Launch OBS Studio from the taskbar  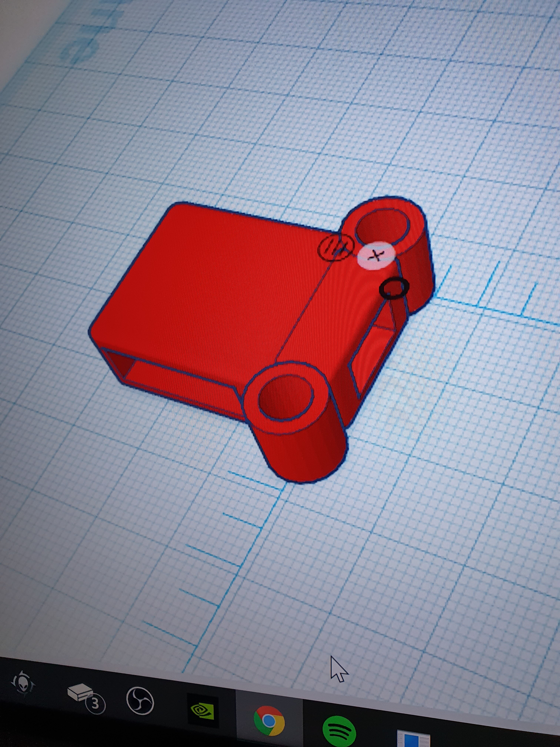[140, 701]
